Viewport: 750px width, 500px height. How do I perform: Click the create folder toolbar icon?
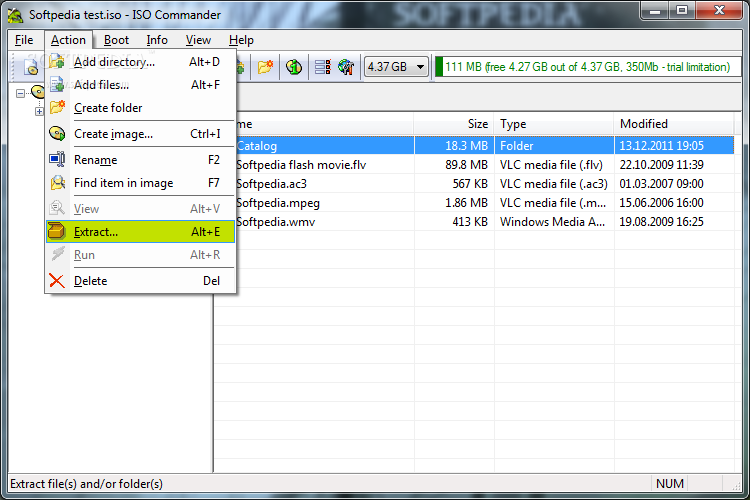(265, 67)
